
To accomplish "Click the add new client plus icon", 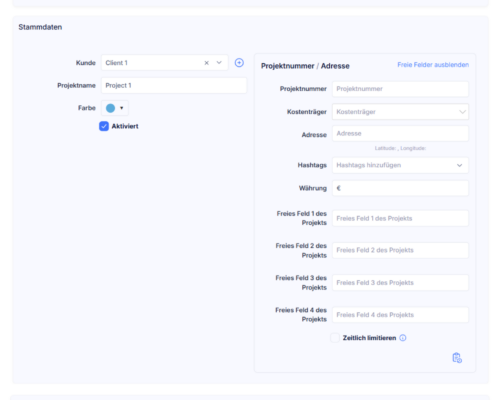I will coord(239,63).
